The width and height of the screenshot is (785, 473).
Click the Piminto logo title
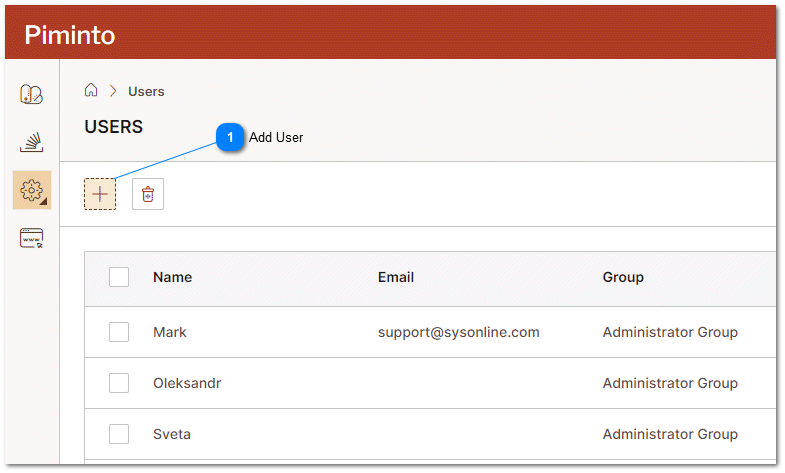point(70,35)
